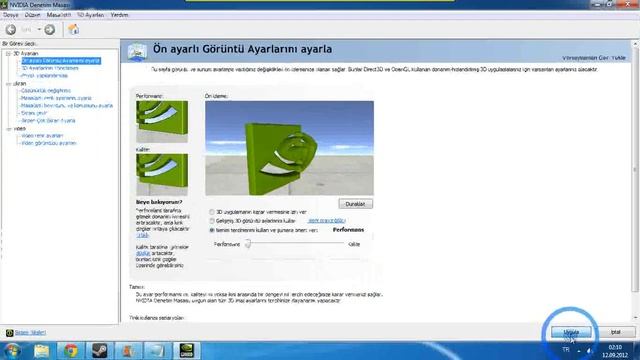The image size is (640, 360).
Task: Collapse the Ekran tree node
Action: 8,84
